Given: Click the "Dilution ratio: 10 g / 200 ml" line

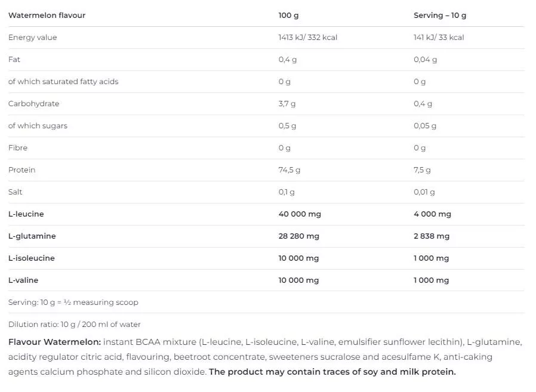Looking at the screenshot, I should point(75,325).
